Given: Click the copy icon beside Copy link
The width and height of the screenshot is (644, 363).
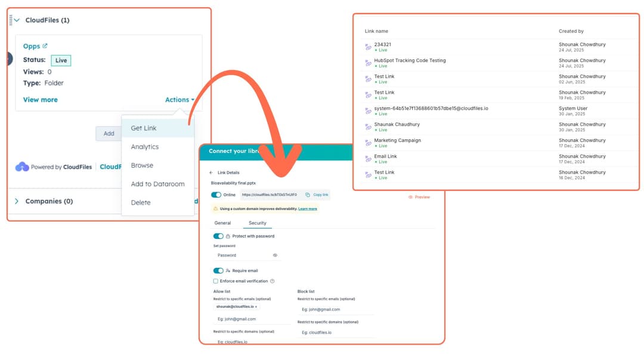Looking at the screenshot, I should click(308, 195).
